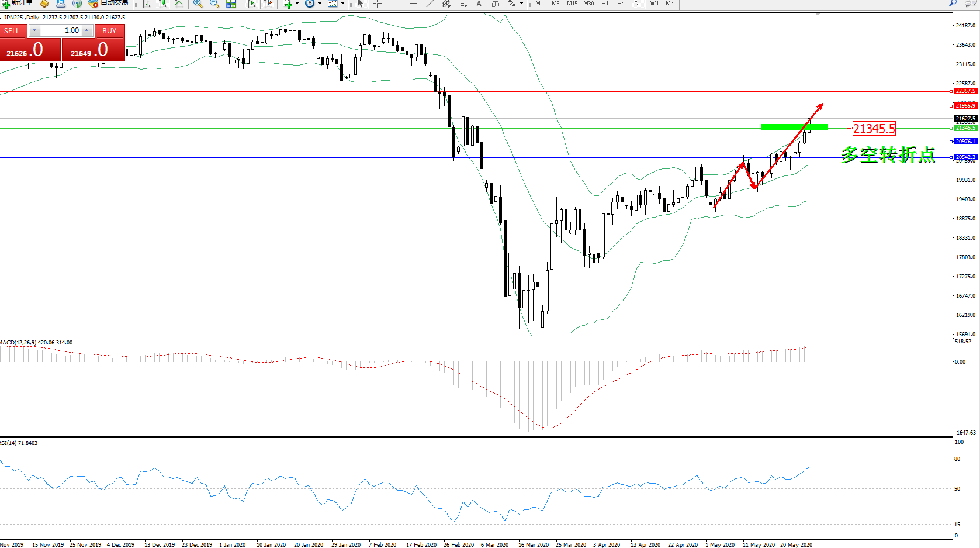Select the trendline drawing tool
This screenshot has height=548, width=980.
pos(430,4)
